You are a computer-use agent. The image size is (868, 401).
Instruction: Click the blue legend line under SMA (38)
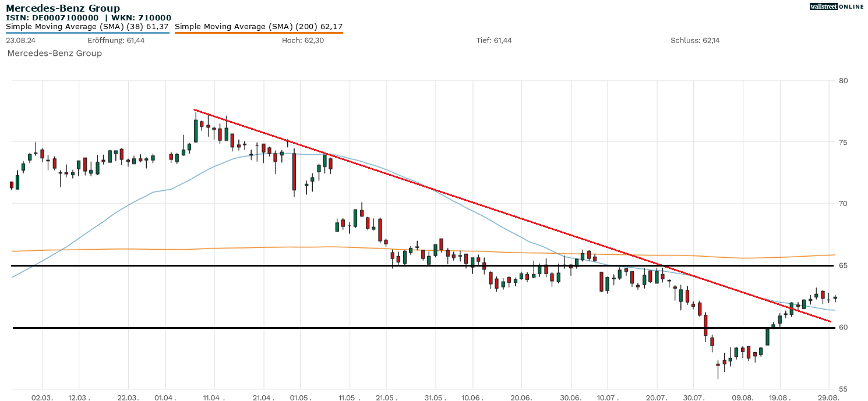[x=87, y=33]
